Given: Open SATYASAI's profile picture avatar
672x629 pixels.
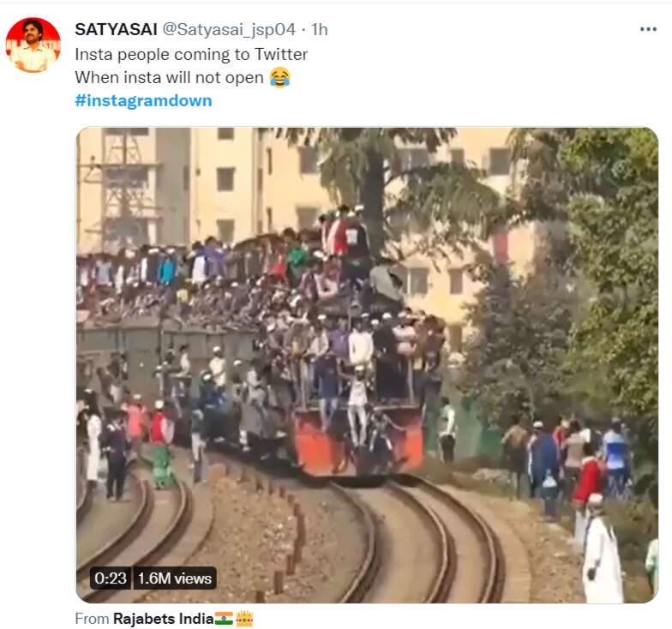Looking at the screenshot, I should click(x=33, y=45).
